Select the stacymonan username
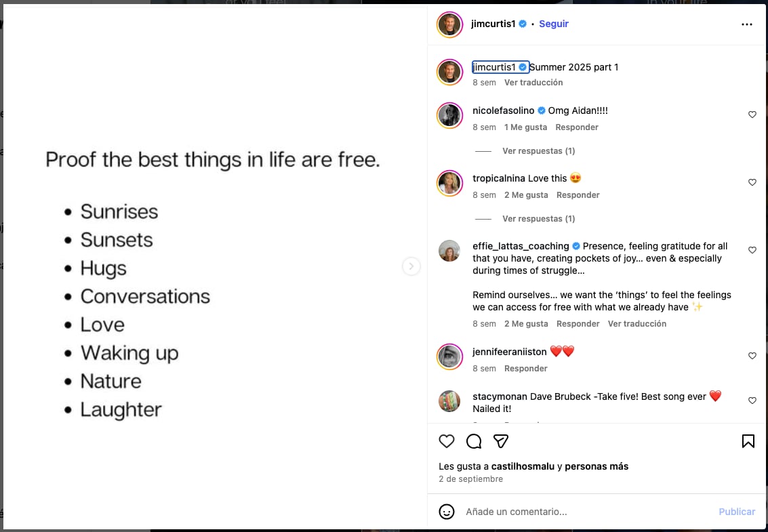This screenshot has height=532, width=768. point(501,396)
